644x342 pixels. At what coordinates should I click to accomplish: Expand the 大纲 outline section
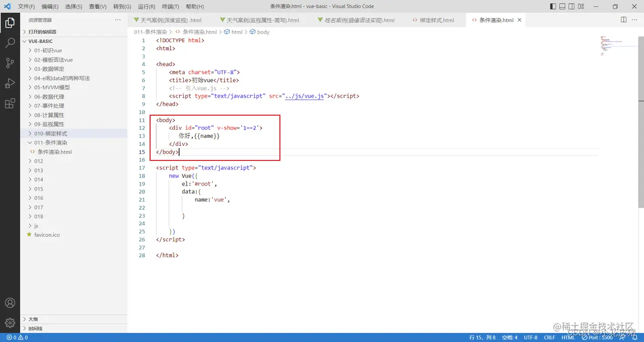(73, 319)
